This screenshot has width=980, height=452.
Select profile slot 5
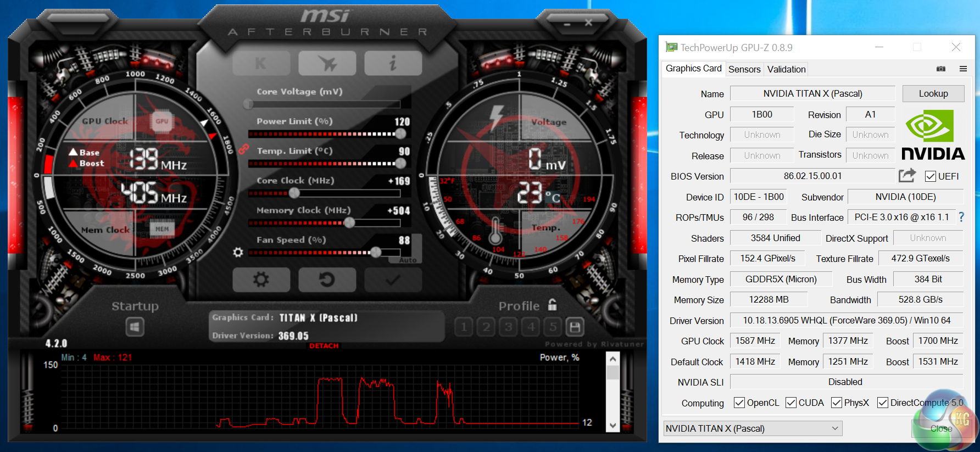[553, 327]
